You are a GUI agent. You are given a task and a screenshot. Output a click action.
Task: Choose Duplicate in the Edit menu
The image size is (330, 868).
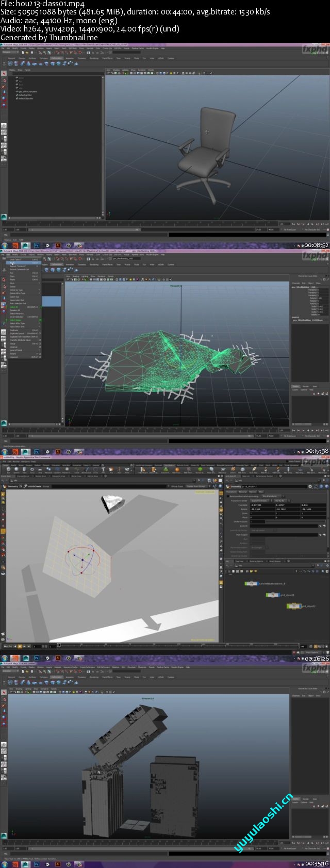click(x=25, y=330)
